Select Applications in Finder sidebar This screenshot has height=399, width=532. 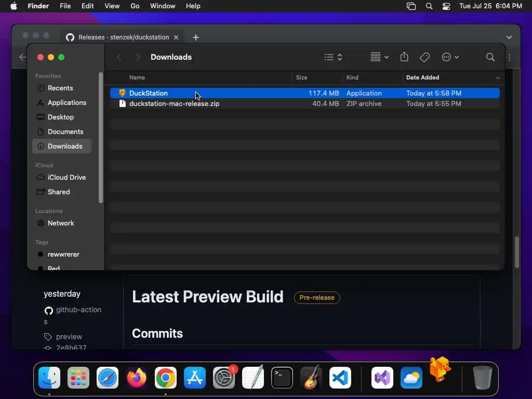[62, 102]
